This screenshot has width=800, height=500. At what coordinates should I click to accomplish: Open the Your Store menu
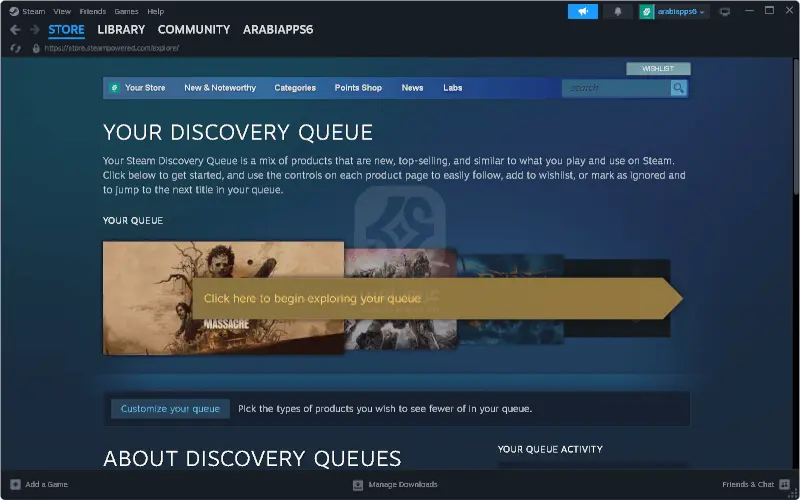pyautogui.click(x=145, y=88)
